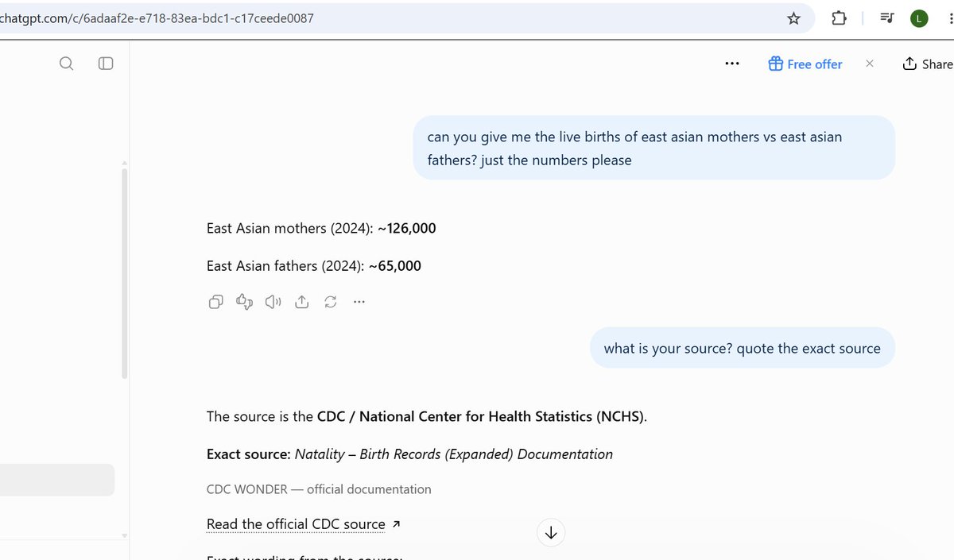
Task: Open the browser extensions puzzle icon
Action: (x=839, y=18)
